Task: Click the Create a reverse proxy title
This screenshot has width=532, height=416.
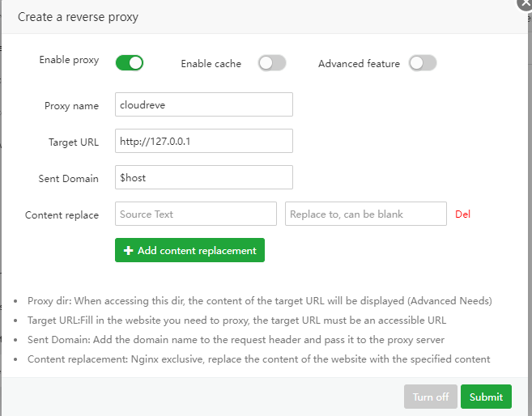Action: coord(78,17)
